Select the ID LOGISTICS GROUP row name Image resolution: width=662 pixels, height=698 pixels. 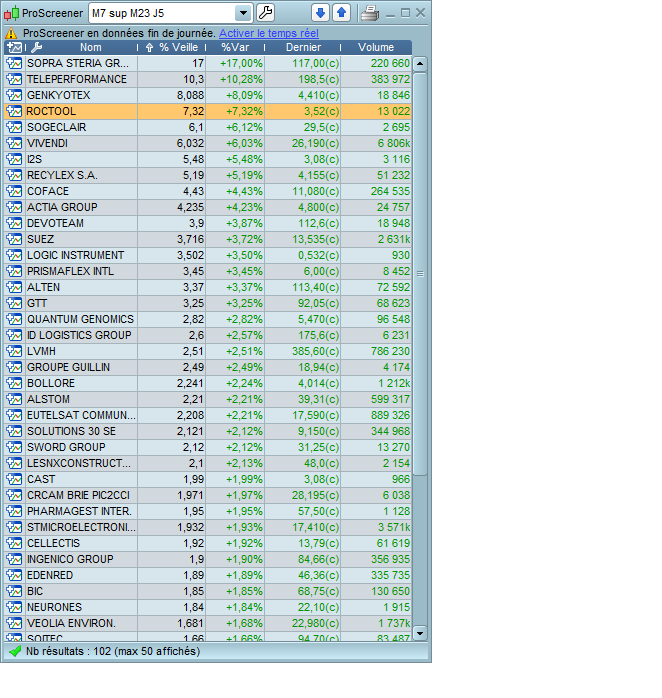tap(79, 335)
